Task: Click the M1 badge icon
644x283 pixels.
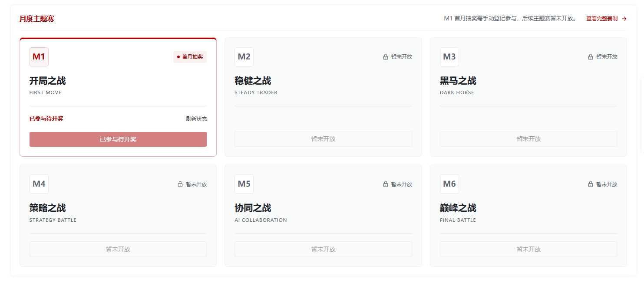Action: pyautogui.click(x=39, y=57)
